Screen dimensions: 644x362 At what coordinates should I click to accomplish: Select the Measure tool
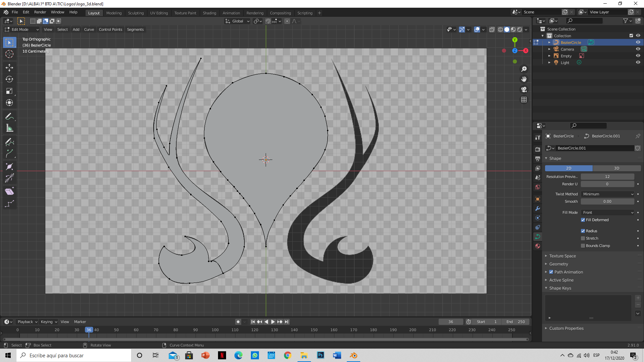[9, 128]
